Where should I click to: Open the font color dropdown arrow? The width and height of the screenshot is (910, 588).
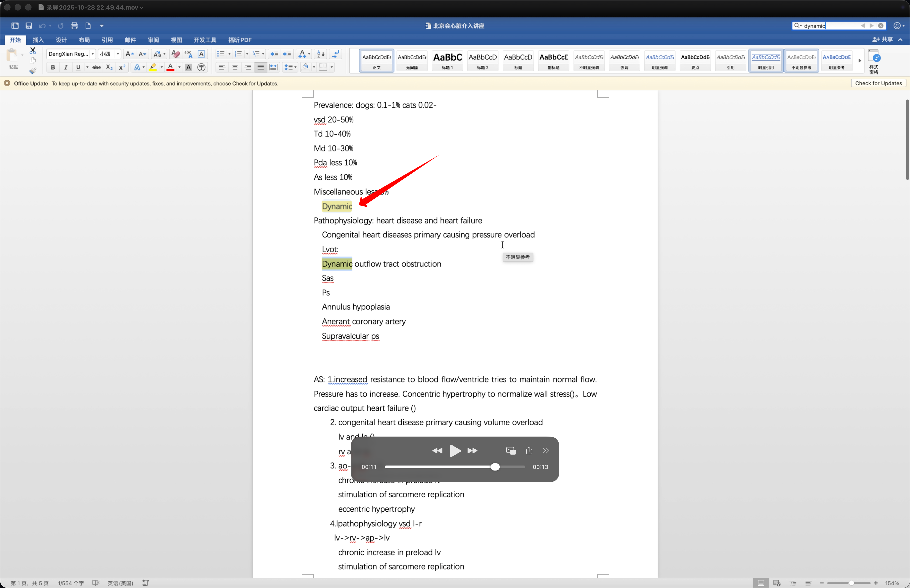click(x=180, y=68)
